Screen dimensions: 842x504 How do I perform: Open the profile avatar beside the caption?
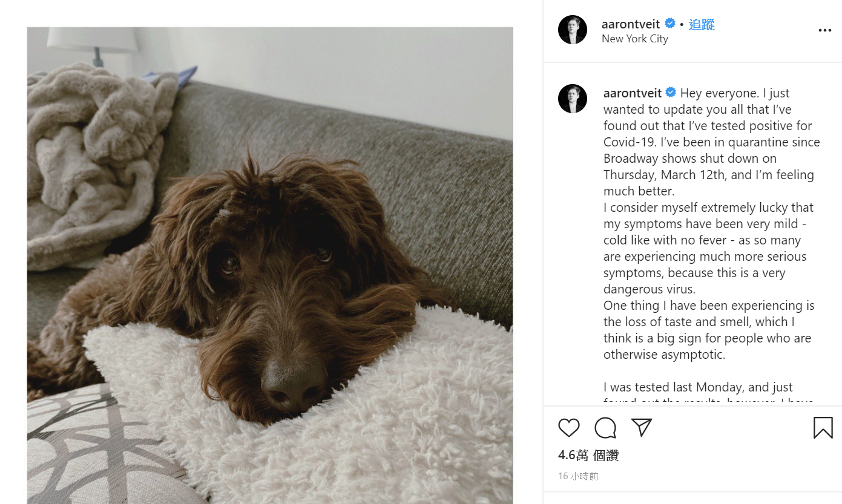pos(573,99)
